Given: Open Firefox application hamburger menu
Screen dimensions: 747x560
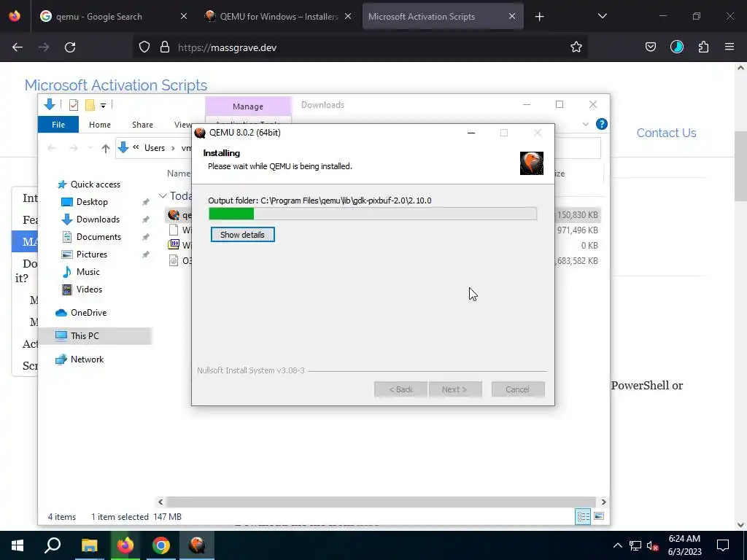Looking at the screenshot, I should 729,47.
